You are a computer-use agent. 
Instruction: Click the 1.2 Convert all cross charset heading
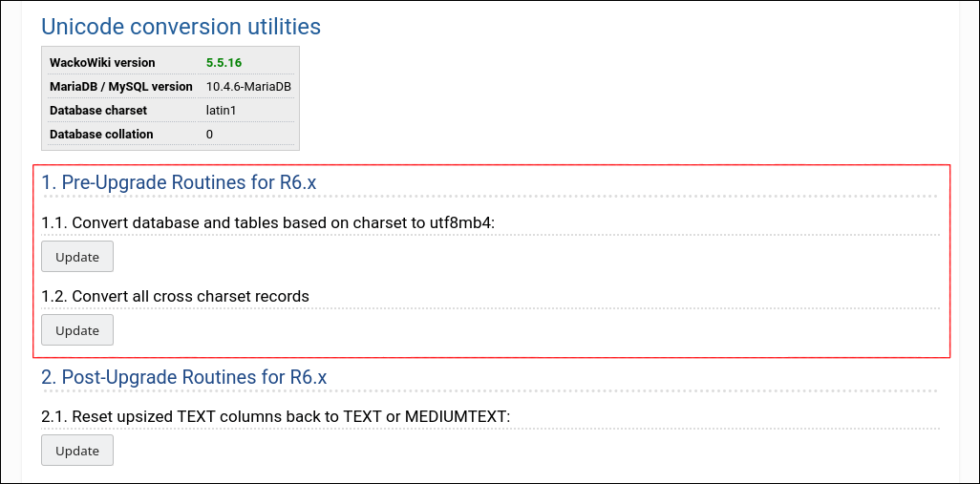(175, 296)
